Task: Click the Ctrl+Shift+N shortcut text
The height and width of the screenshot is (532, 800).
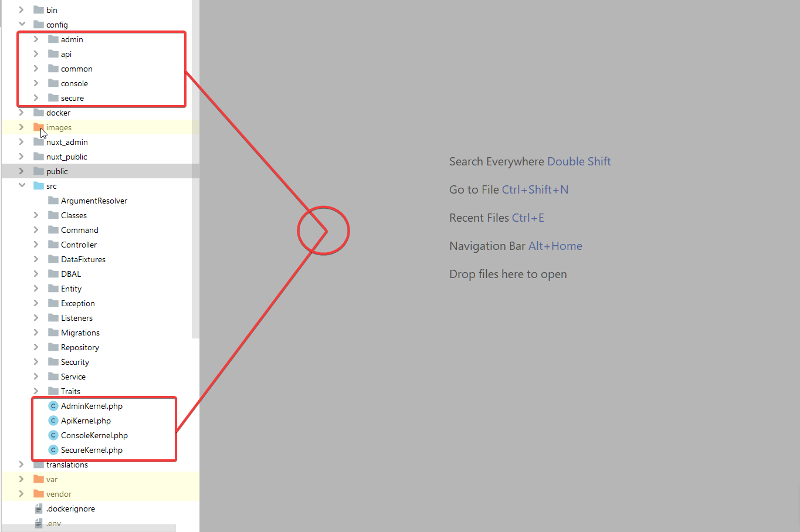Action: click(x=535, y=189)
